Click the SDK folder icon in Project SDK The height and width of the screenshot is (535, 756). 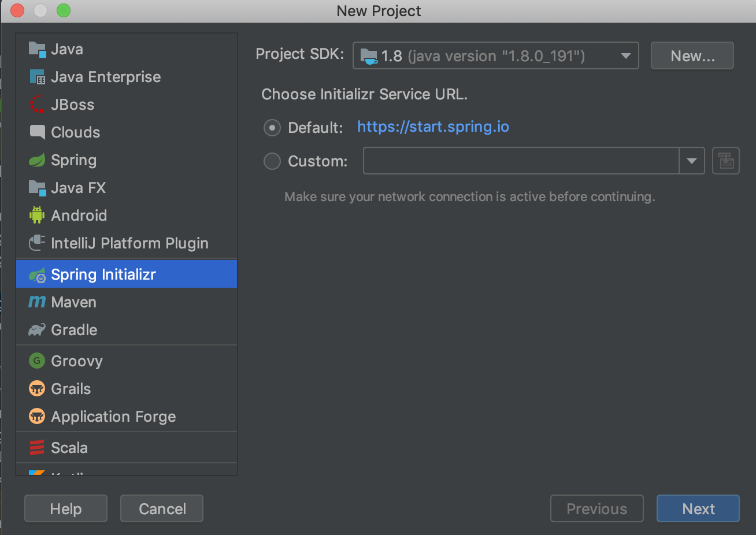[369, 56]
